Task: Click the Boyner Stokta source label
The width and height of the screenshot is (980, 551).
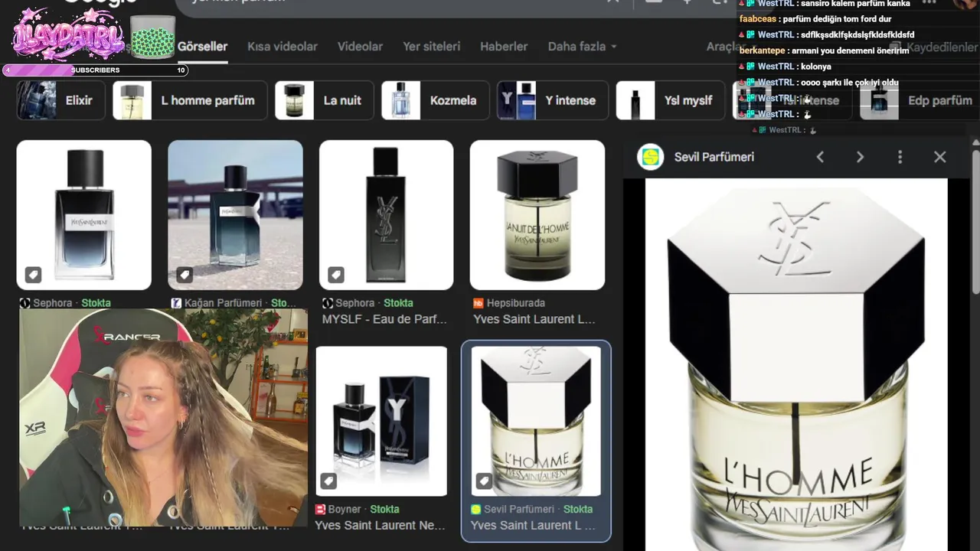Action: tap(358, 509)
